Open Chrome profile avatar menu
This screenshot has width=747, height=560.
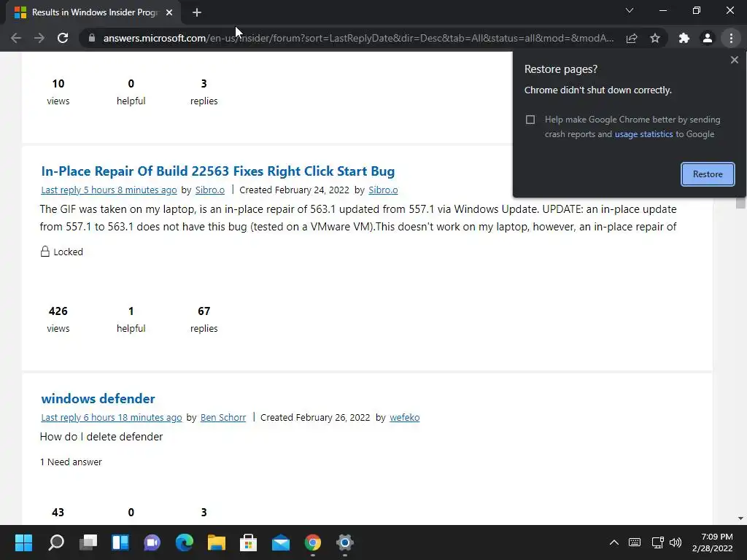tap(708, 38)
